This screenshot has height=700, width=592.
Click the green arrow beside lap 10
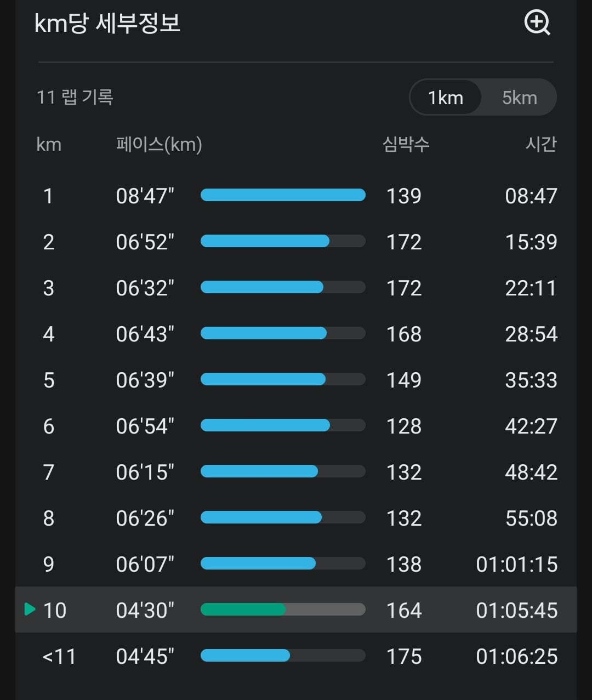pyautogui.click(x=30, y=609)
